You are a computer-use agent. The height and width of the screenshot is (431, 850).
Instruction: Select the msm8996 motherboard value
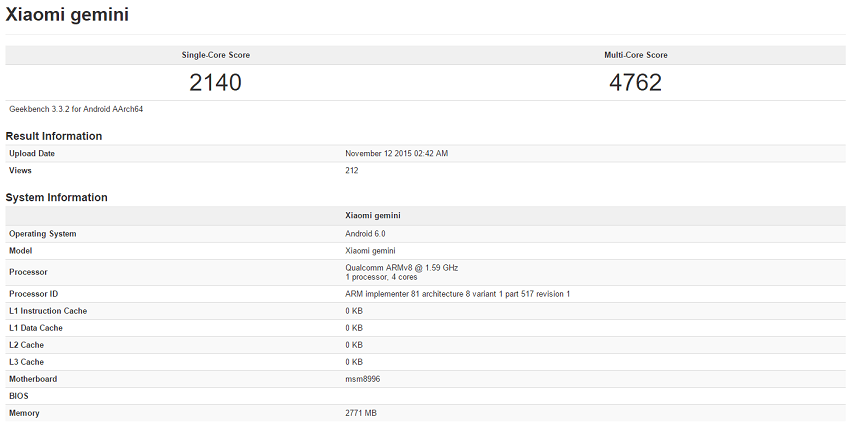(361, 379)
